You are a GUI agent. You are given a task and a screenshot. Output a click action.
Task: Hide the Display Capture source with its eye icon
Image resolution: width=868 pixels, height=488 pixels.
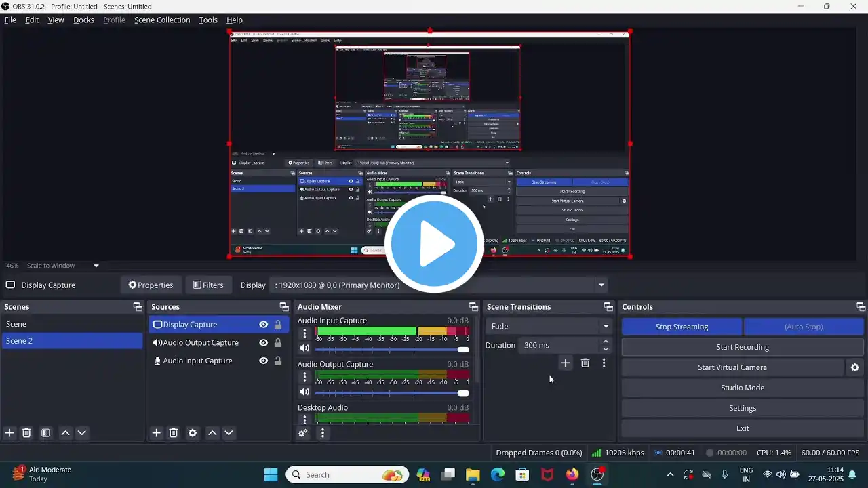pos(263,325)
